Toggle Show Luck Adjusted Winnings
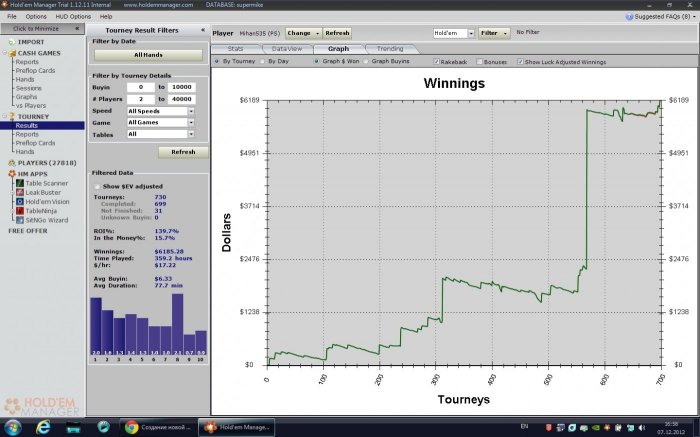This screenshot has height=437, width=700. pyautogui.click(x=520, y=62)
